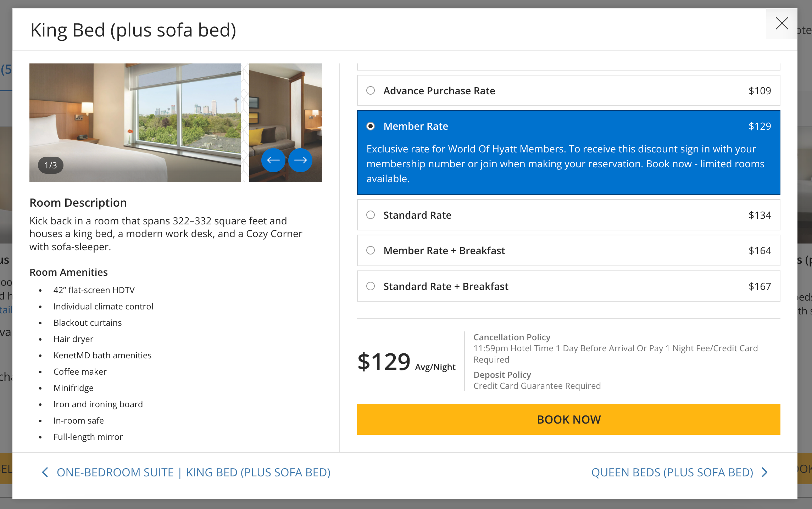812x509 pixels.
Task: Open Queen Beds (plus sofa bed) room
Action: coord(672,472)
